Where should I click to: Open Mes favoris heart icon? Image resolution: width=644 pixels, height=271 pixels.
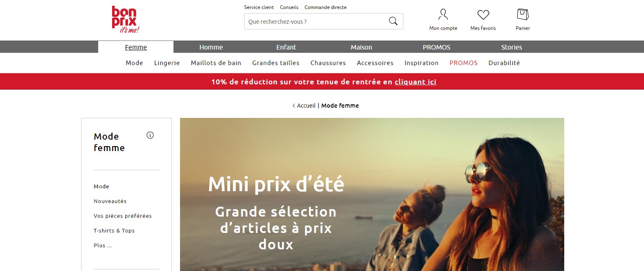(x=483, y=15)
